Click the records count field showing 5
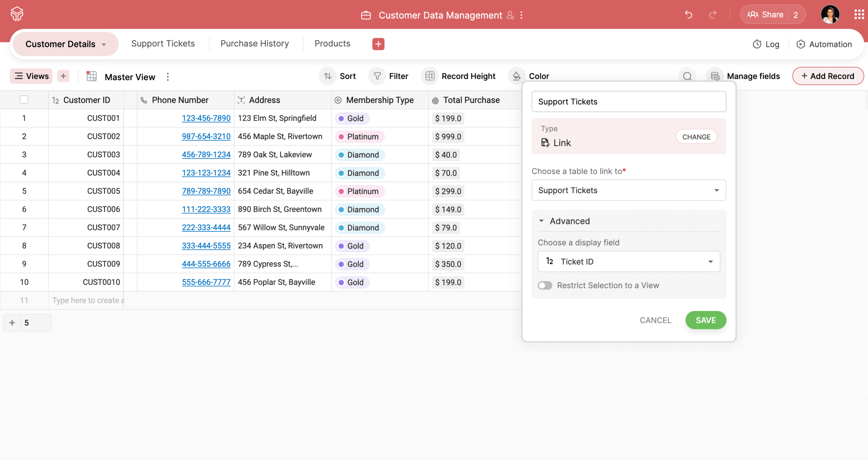 [36, 323]
